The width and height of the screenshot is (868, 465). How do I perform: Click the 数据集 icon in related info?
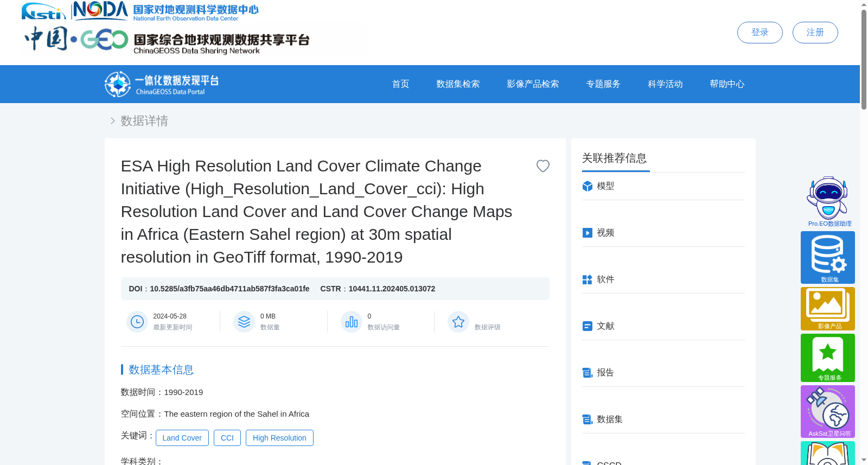pos(587,419)
